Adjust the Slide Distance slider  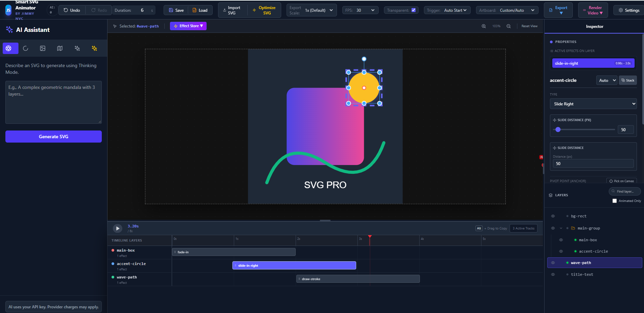tap(584, 129)
